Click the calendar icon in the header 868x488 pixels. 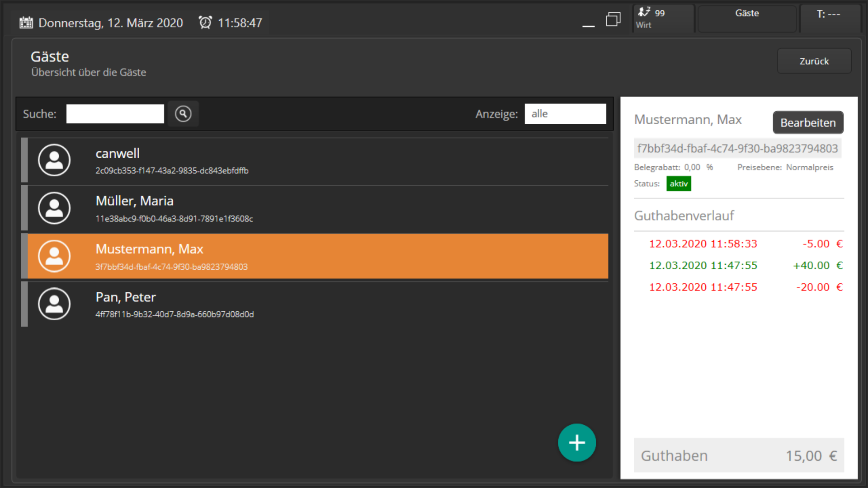(26, 23)
